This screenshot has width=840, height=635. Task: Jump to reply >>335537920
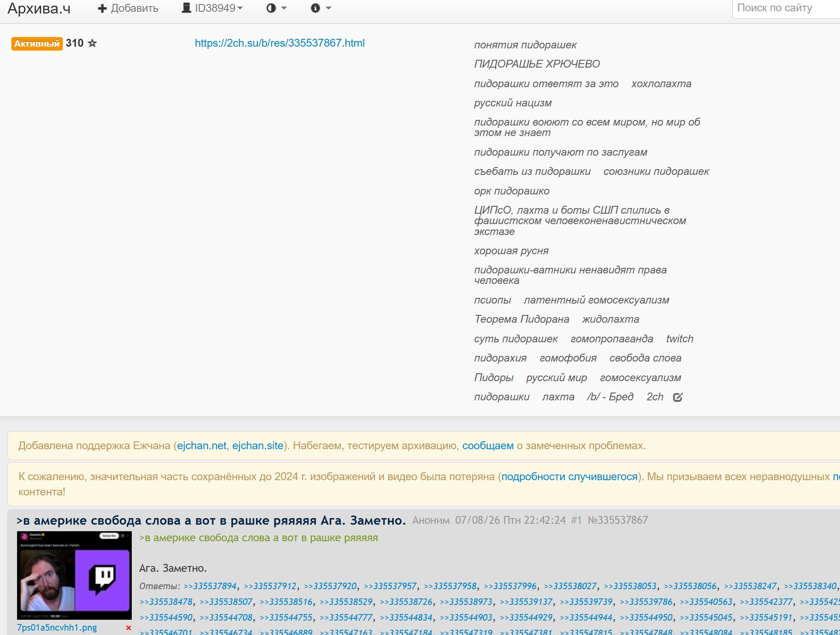click(x=330, y=586)
